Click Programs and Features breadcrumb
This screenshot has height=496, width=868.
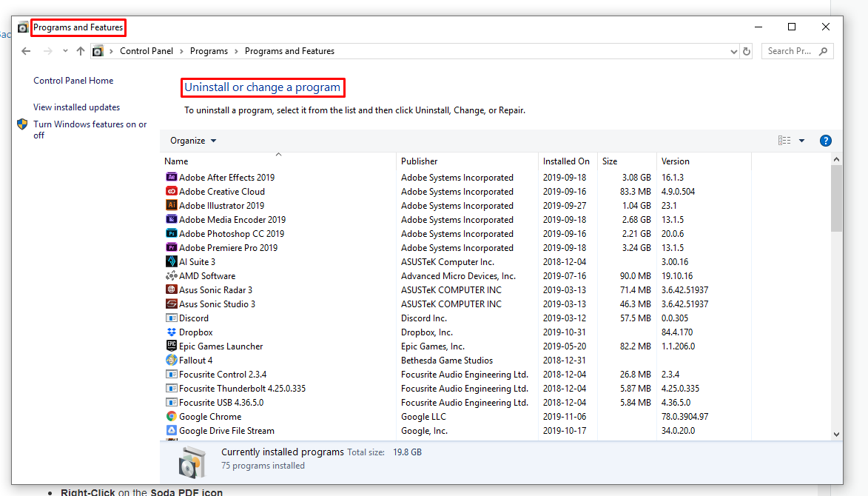(x=289, y=51)
